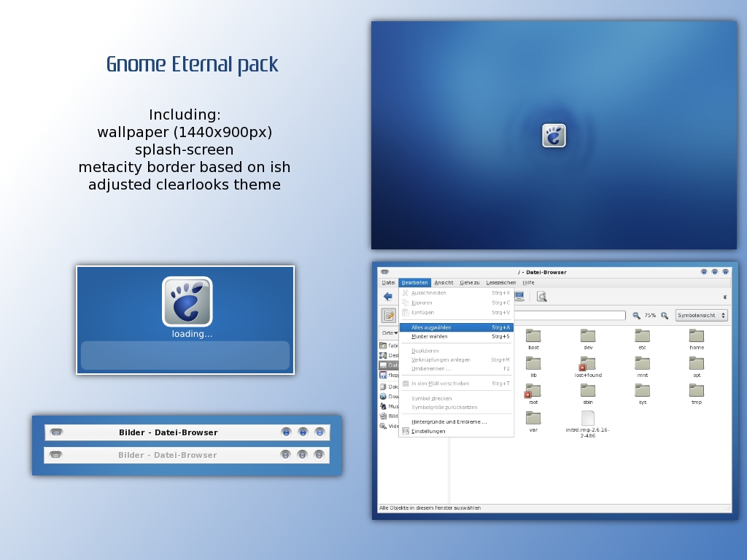
Task: Click the active Bilder - Datei-Browser title text
Action: tap(169, 432)
